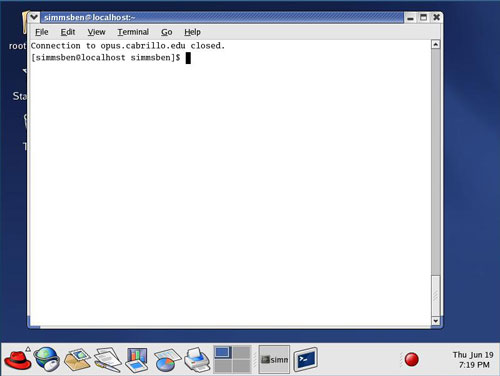The width and height of the screenshot is (500, 376).
Task: Select the simmsben terminal taskbar button
Action: pyautogui.click(x=274, y=359)
